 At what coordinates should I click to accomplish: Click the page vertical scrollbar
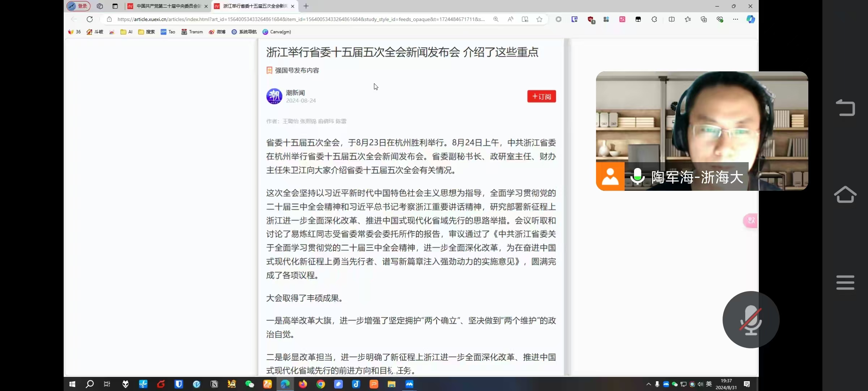pos(567,206)
